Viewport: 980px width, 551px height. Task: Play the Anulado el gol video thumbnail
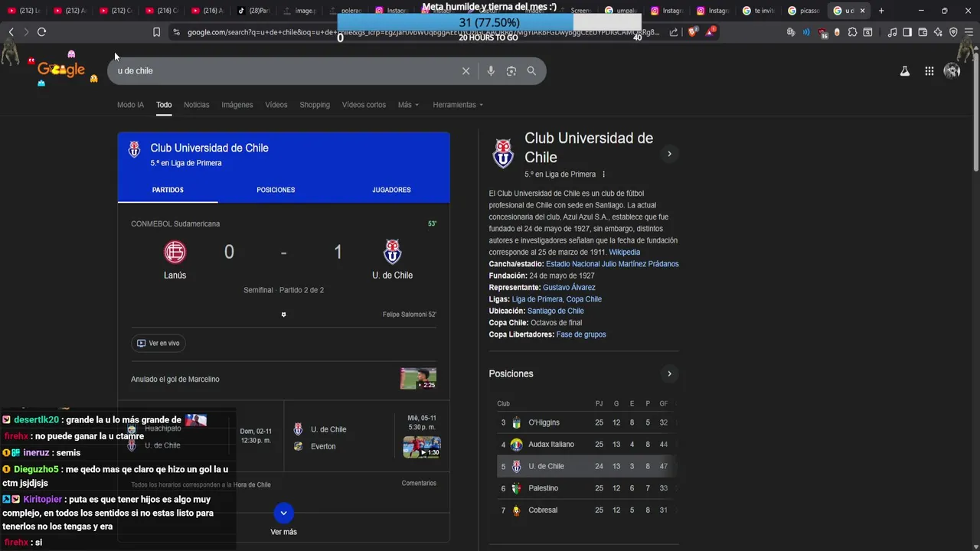coord(418,379)
